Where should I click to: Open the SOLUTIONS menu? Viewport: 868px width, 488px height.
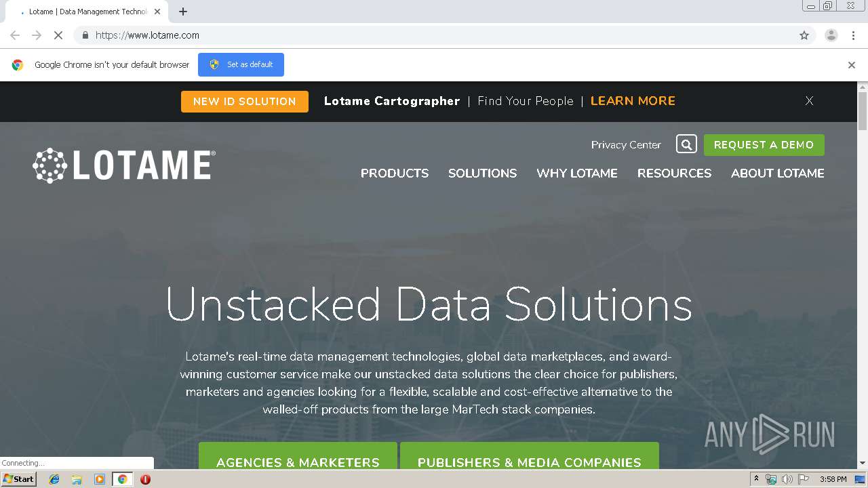pos(482,174)
